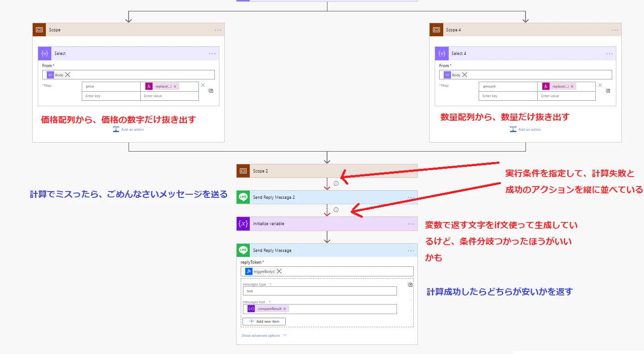
Task: Click the amount key field
Action: (508, 86)
